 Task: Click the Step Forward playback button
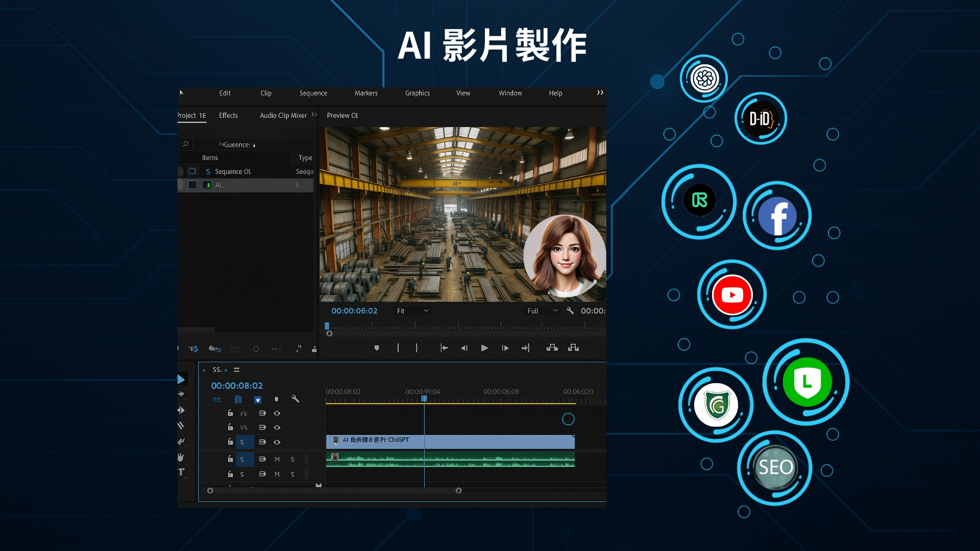[x=505, y=347]
